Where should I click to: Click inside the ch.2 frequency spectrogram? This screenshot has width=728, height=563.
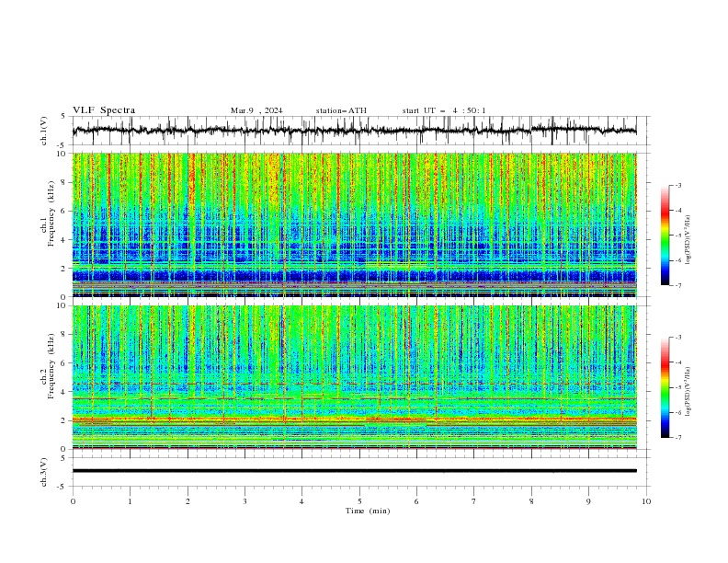(x=354, y=377)
